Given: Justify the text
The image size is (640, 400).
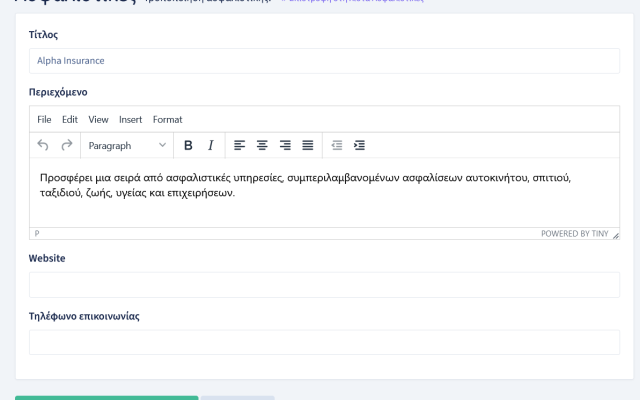Looking at the screenshot, I should coord(308,146).
